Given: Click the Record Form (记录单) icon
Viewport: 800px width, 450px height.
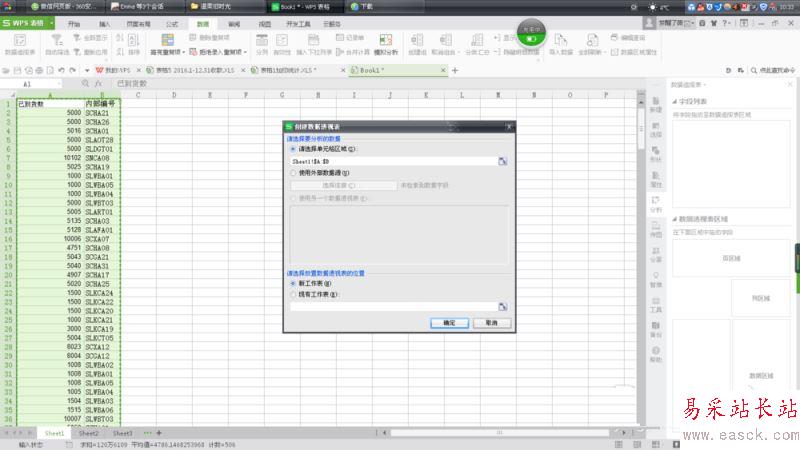Looking at the screenshot, I should tap(340, 37).
